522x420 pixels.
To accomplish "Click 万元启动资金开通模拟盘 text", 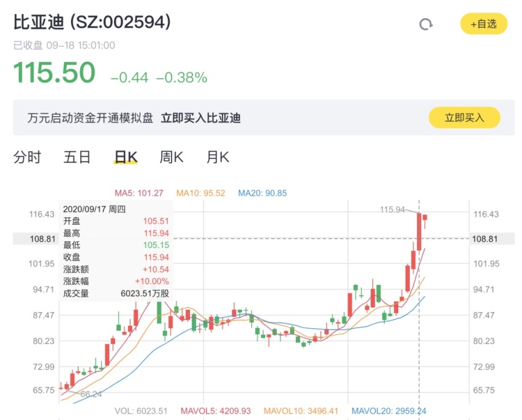I will [x=90, y=118].
